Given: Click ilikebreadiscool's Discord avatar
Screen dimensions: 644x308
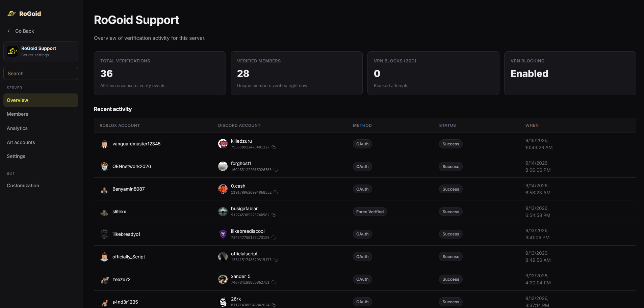Looking at the screenshot, I should pos(223,234).
